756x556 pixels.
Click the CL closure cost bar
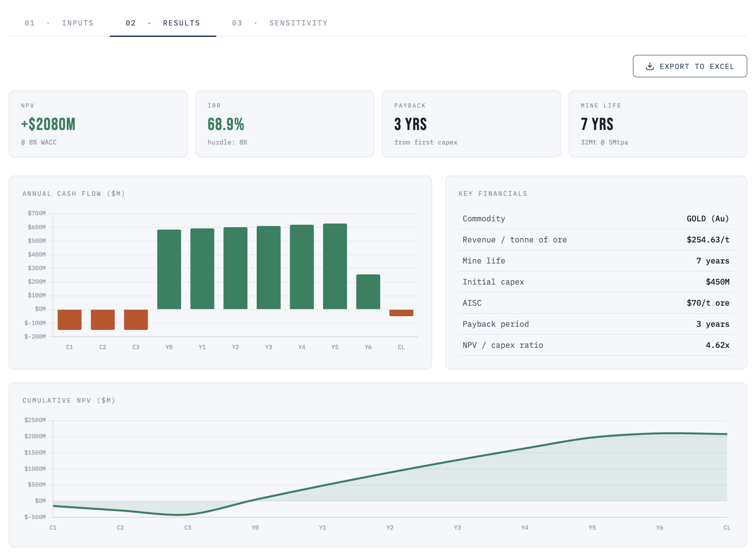point(401,313)
